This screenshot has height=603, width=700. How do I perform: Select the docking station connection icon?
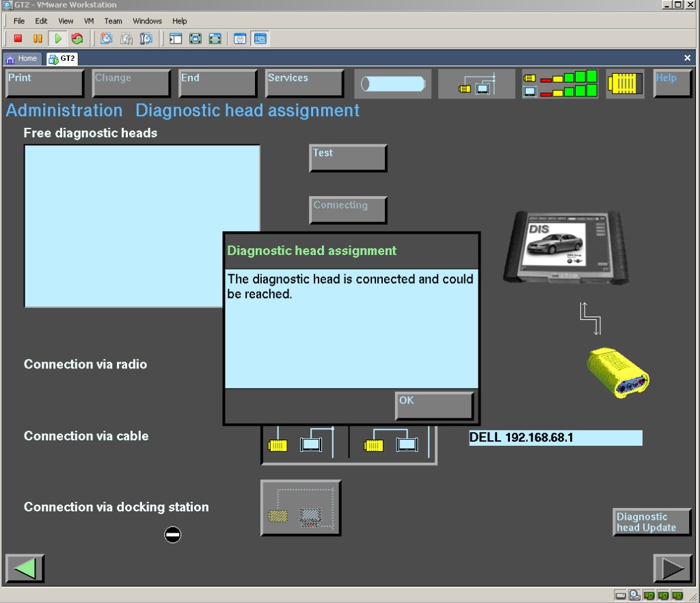coord(301,508)
